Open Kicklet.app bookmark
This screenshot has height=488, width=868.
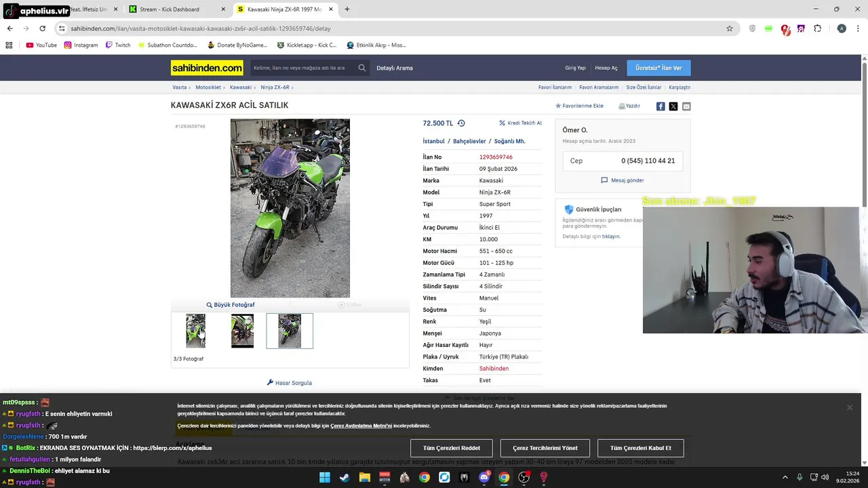coord(307,45)
